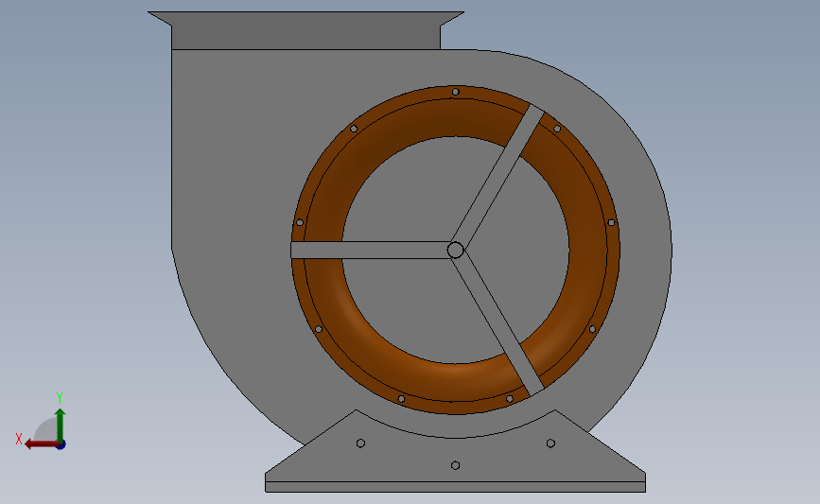Select the central hub circle of the fan
Screen dimensions: 820x504
coord(456,250)
